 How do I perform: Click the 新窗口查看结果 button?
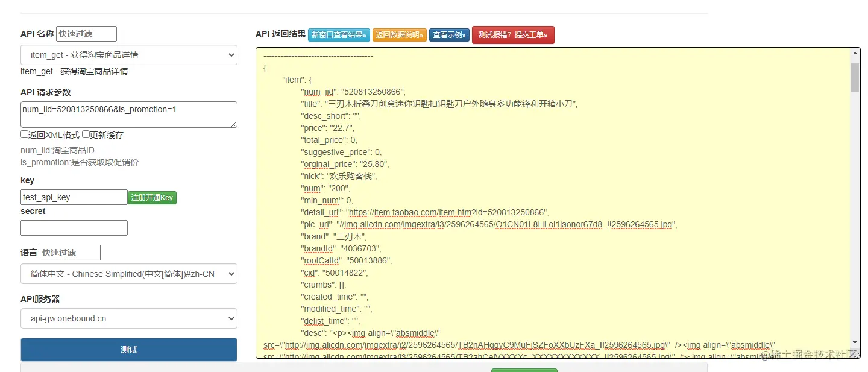(x=339, y=35)
